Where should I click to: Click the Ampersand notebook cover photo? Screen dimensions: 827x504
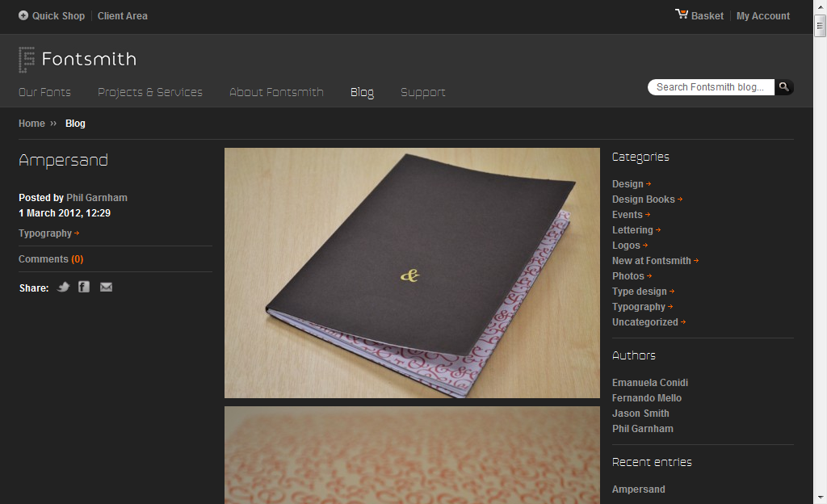(412, 272)
